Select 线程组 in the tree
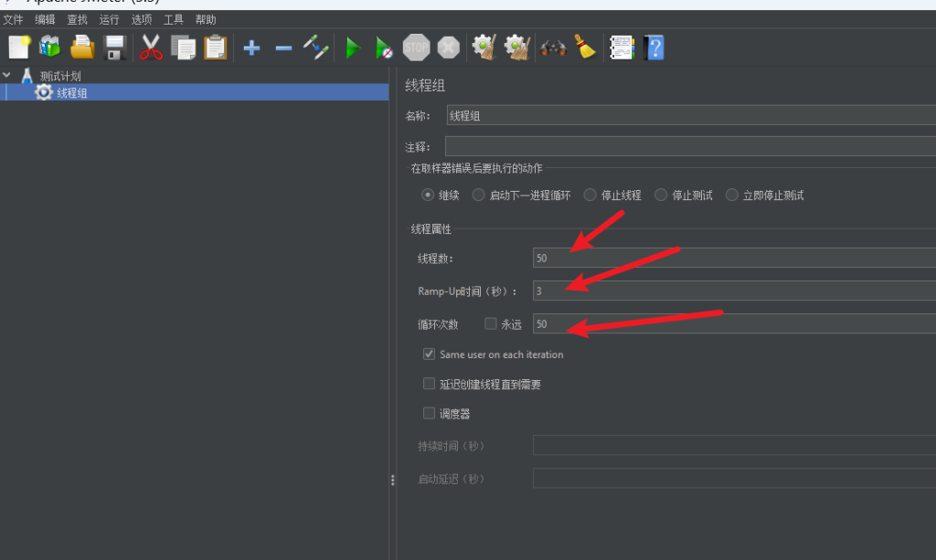The width and height of the screenshot is (936, 560). (x=72, y=92)
